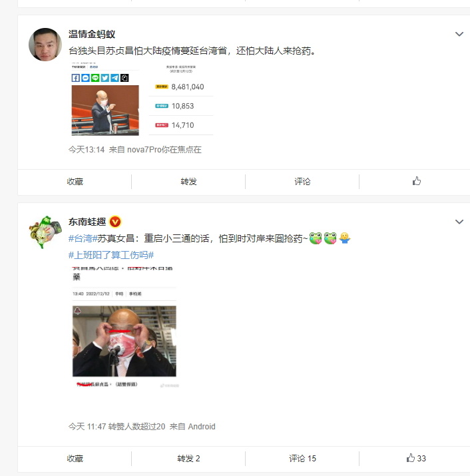Open 温情金蚂蚁 profile avatar
The height and width of the screenshot is (476, 470).
coord(45,45)
